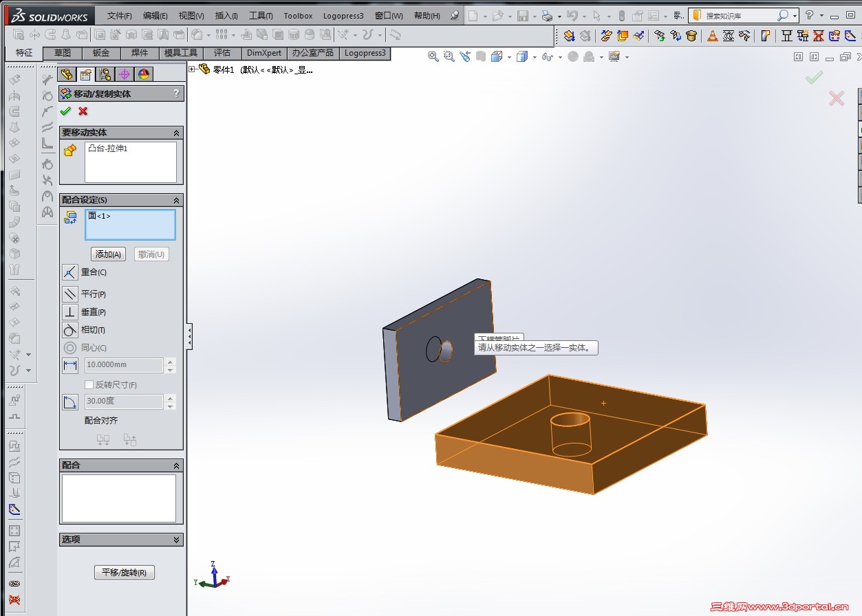862x616 pixels.
Task: Accept changes with viewport corner checkmark
Action: (x=814, y=78)
